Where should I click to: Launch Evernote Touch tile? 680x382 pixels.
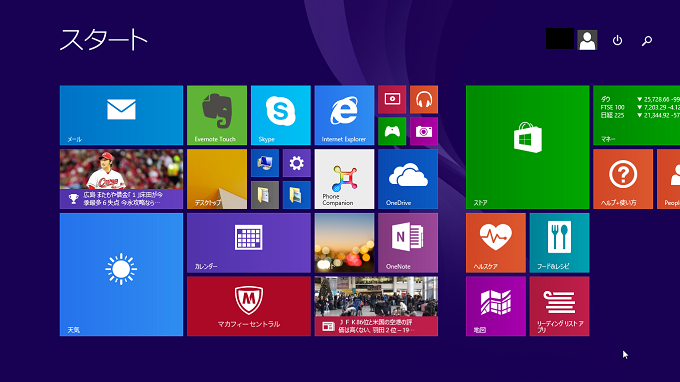[217, 115]
